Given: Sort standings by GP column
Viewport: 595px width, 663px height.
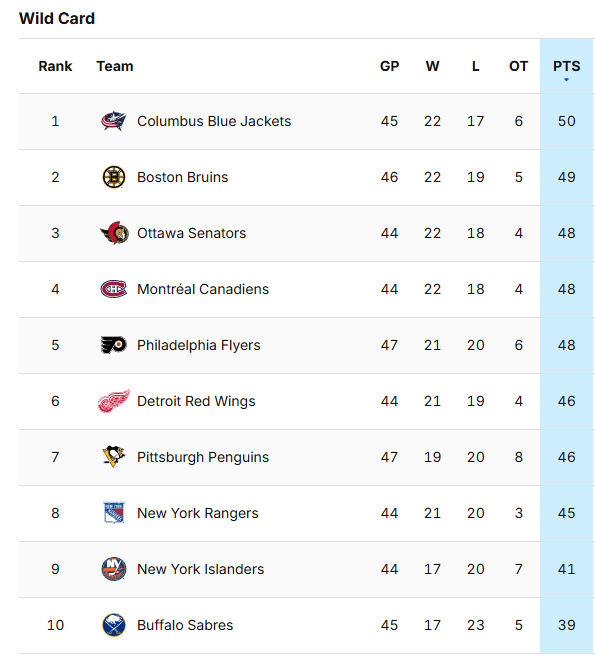Looking at the screenshot, I should [x=389, y=66].
